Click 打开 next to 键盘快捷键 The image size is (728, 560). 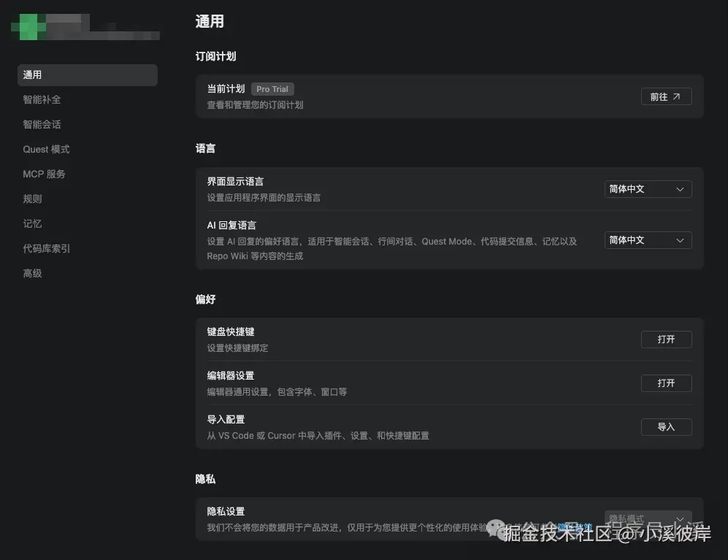pos(666,339)
